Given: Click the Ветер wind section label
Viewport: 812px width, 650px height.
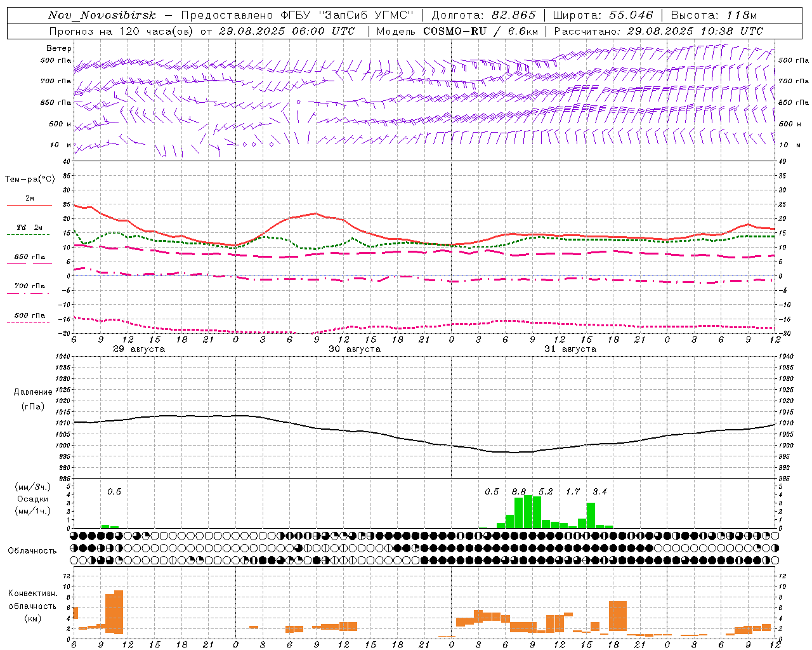Looking at the screenshot, I should [x=59, y=48].
